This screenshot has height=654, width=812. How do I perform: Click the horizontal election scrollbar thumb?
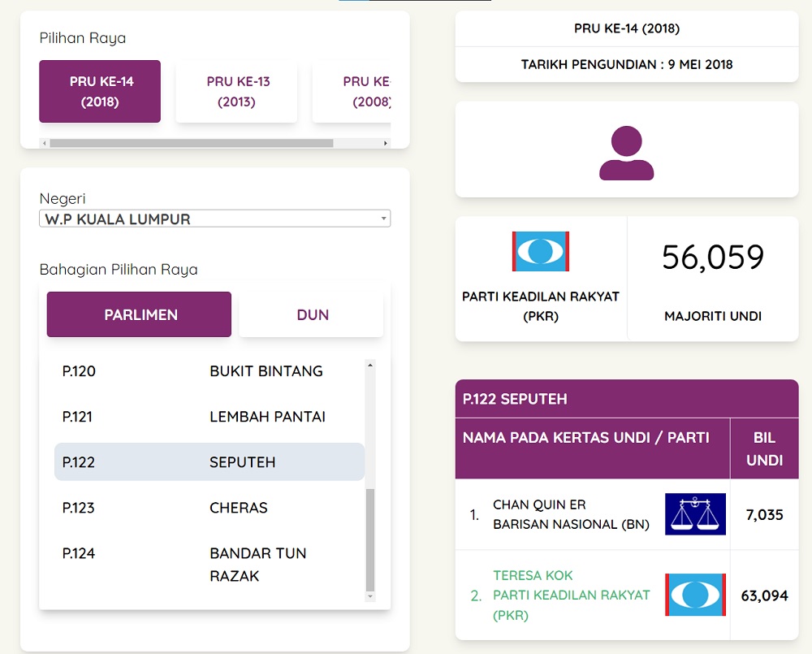[x=192, y=143]
